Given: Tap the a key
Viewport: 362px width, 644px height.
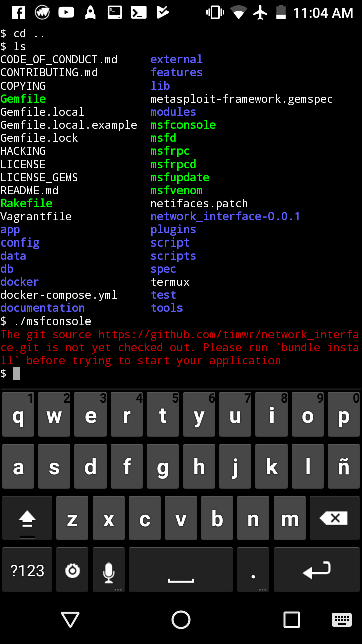Looking at the screenshot, I should 18,466.
